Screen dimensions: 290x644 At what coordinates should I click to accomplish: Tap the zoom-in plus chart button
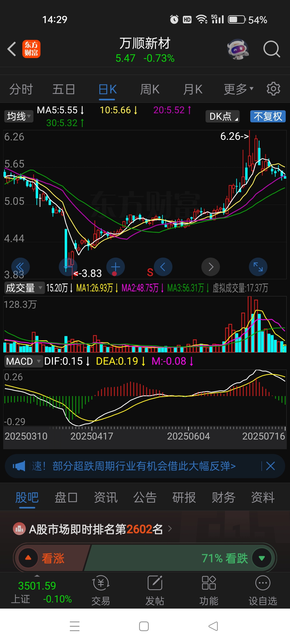(x=115, y=267)
